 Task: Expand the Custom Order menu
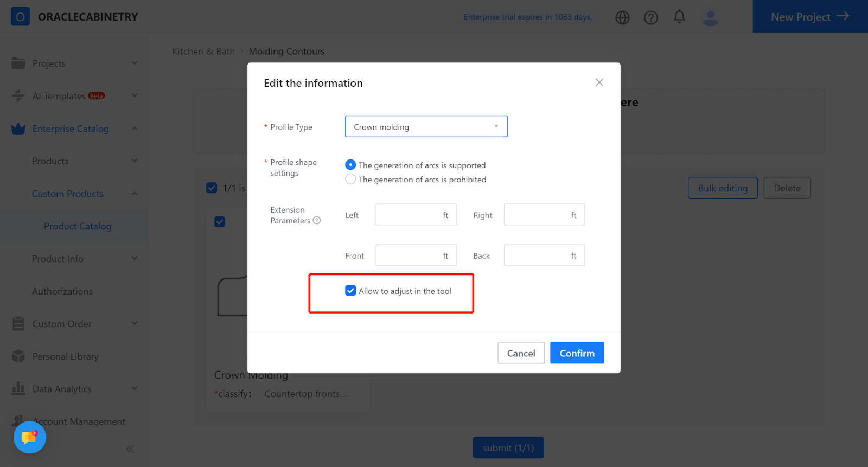[x=74, y=324]
